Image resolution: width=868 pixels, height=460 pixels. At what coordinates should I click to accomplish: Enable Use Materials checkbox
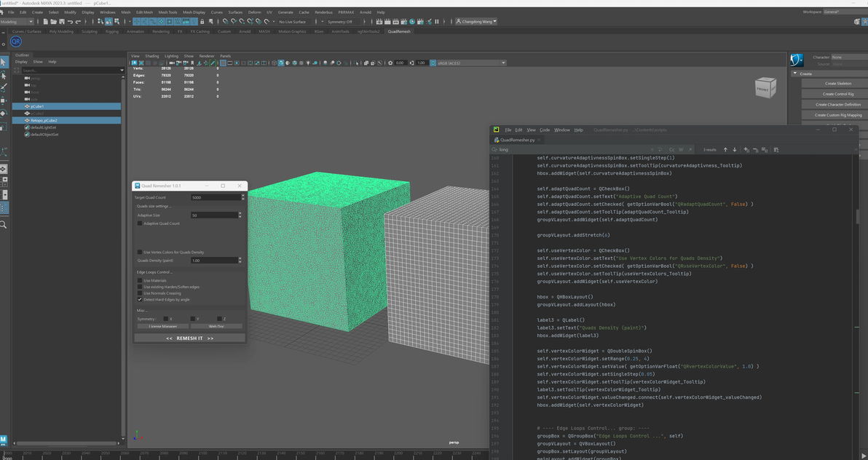coord(140,280)
